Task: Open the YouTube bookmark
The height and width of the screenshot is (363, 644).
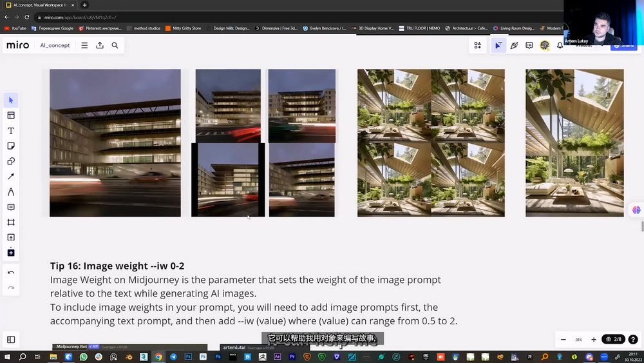Action: pos(15,28)
